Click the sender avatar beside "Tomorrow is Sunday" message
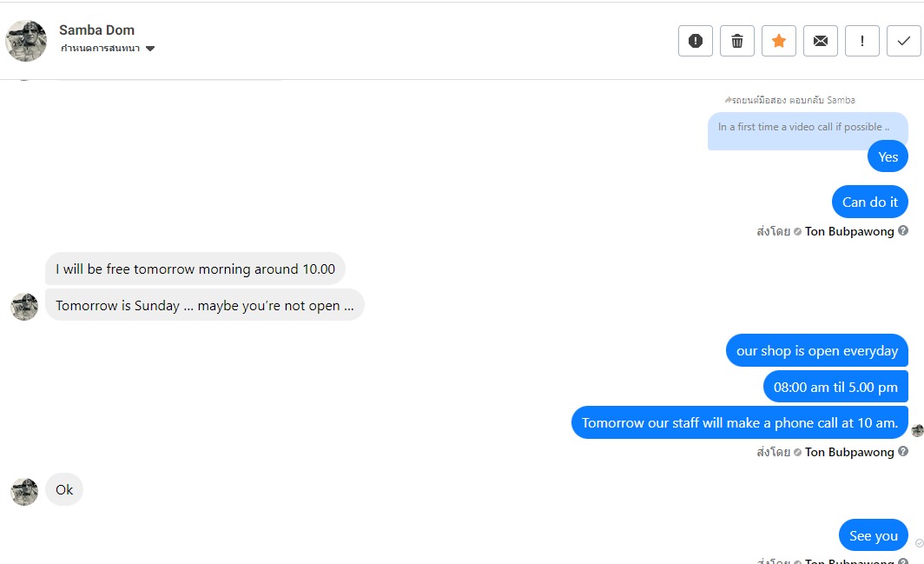Viewport: 924px width, 564px height. 24,306
